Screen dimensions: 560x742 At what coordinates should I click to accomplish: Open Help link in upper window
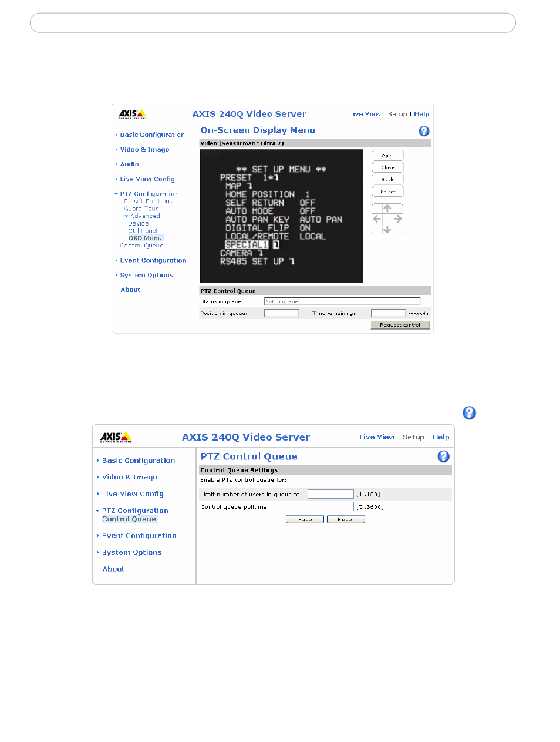(421, 114)
